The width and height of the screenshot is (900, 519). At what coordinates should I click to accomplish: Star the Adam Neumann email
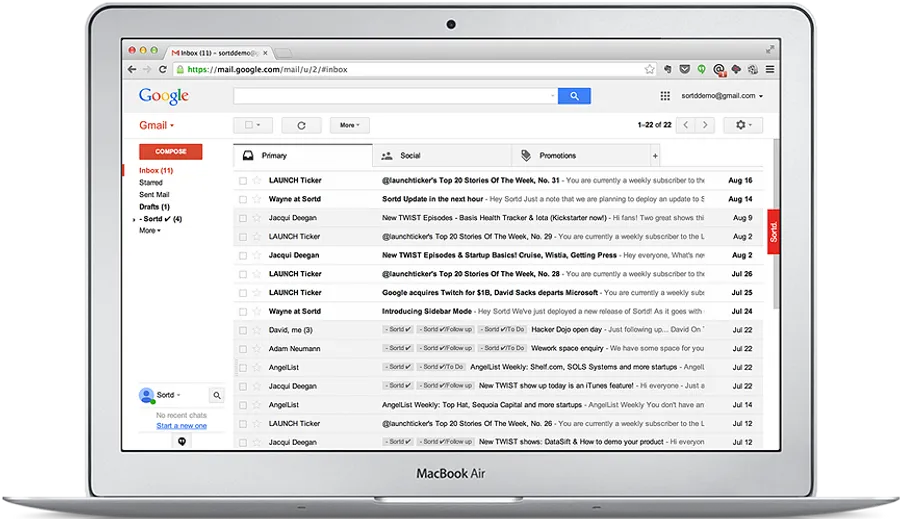coord(257,348)
